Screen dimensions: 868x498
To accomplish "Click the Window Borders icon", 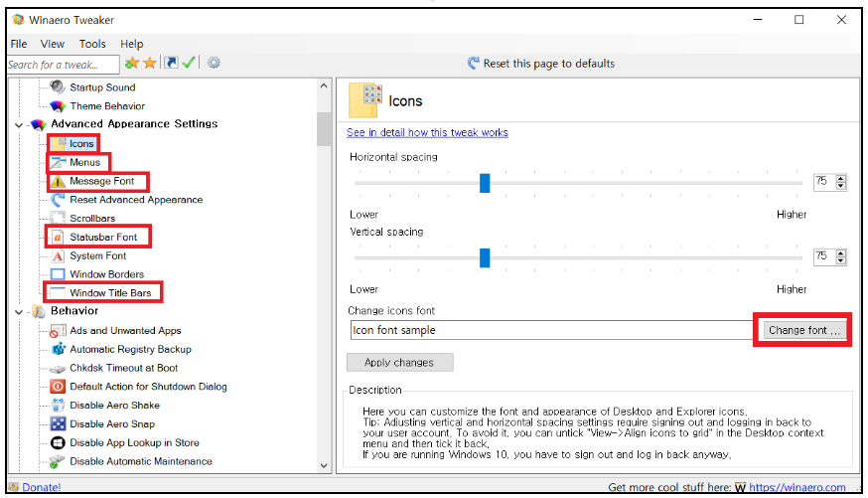I will [58, 274].
